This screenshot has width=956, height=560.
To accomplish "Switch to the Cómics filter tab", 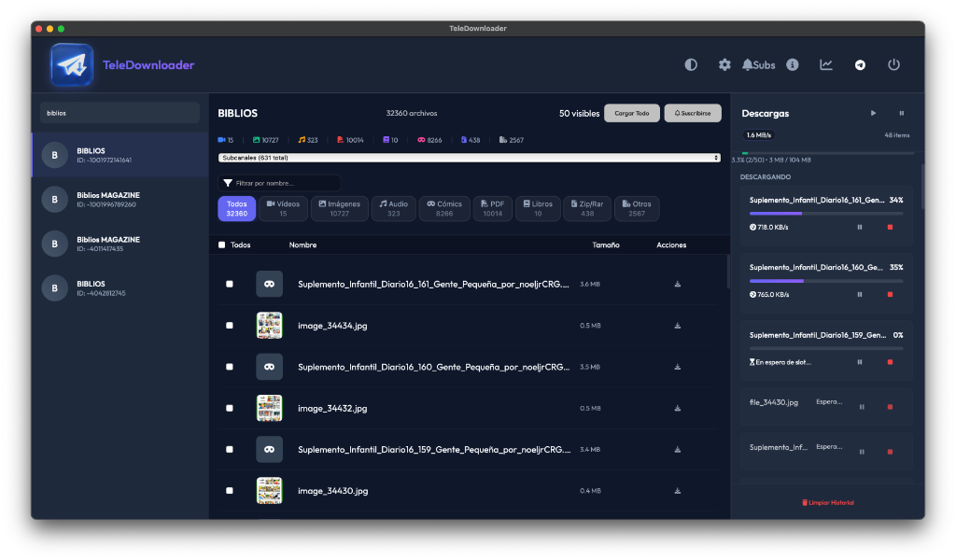I will pyautogui.click(x=444, y=208).
